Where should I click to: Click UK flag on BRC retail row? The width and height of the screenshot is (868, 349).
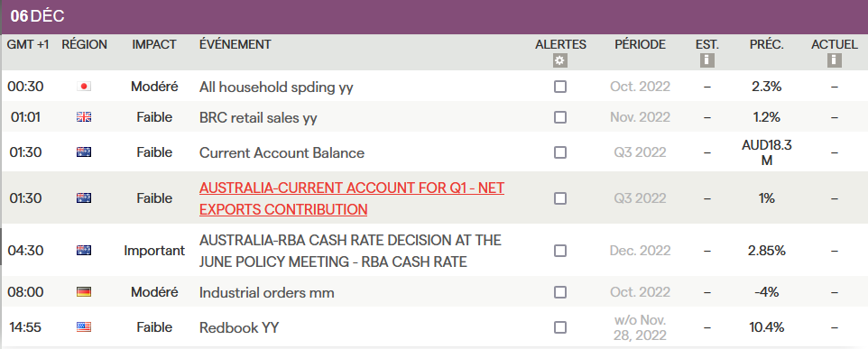click(84, 117)
